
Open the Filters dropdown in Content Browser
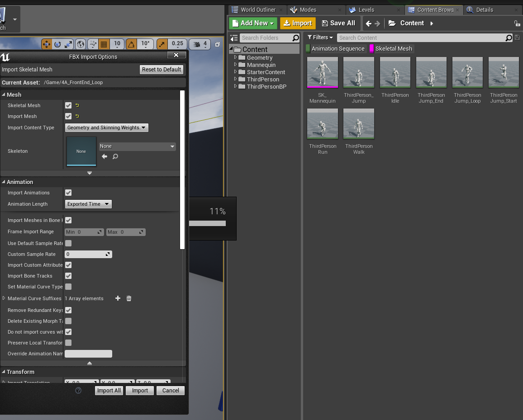[x=320, y=38]
